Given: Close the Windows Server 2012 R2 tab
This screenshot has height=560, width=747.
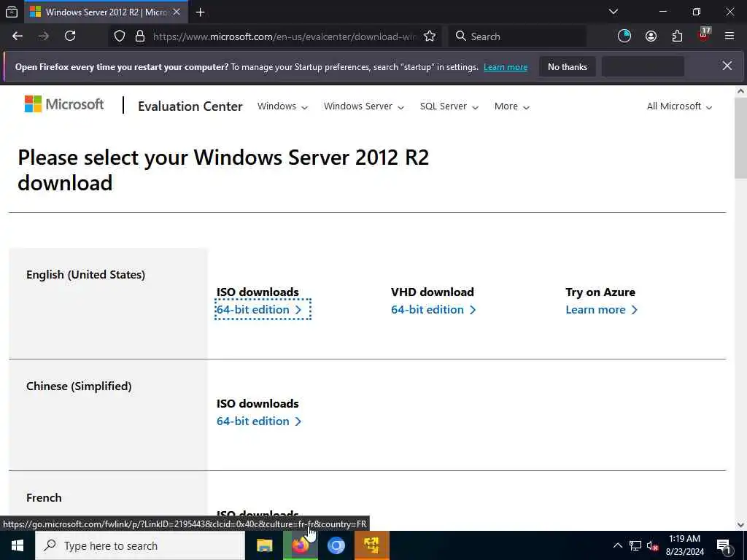Looking at the screenshot, I should tap(177, 12).
